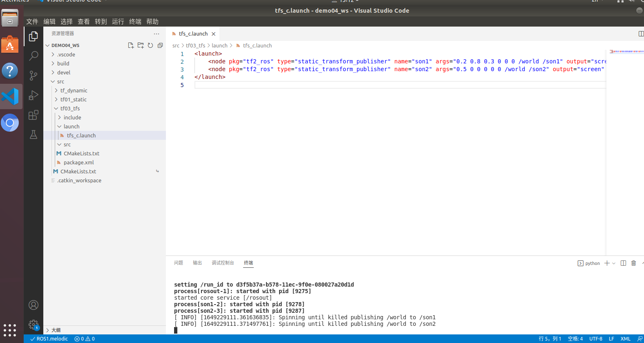Create a new folder in DEMO04_WS

pyautogui.click(x=141, y=45)
